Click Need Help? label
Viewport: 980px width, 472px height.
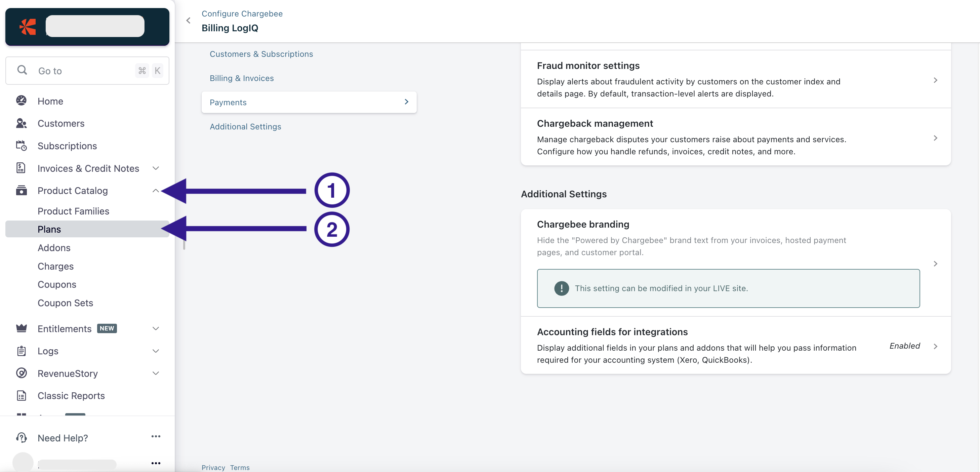pyautogui.click(x=63, y=438)
